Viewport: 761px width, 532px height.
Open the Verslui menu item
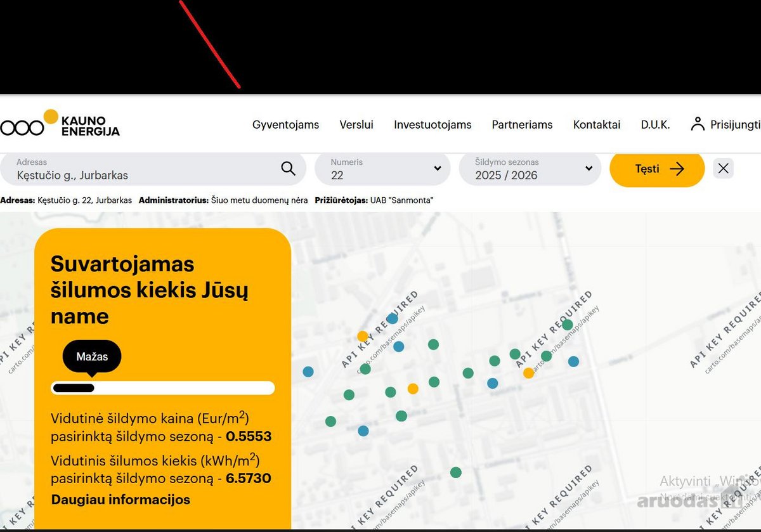coord(356,125)
